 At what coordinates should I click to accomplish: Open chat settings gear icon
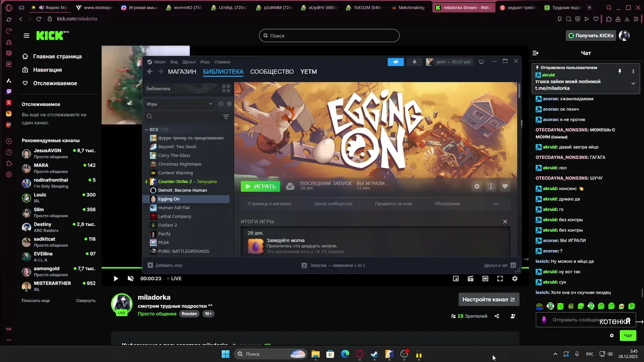pyautogui.click(x=612, y=335)
